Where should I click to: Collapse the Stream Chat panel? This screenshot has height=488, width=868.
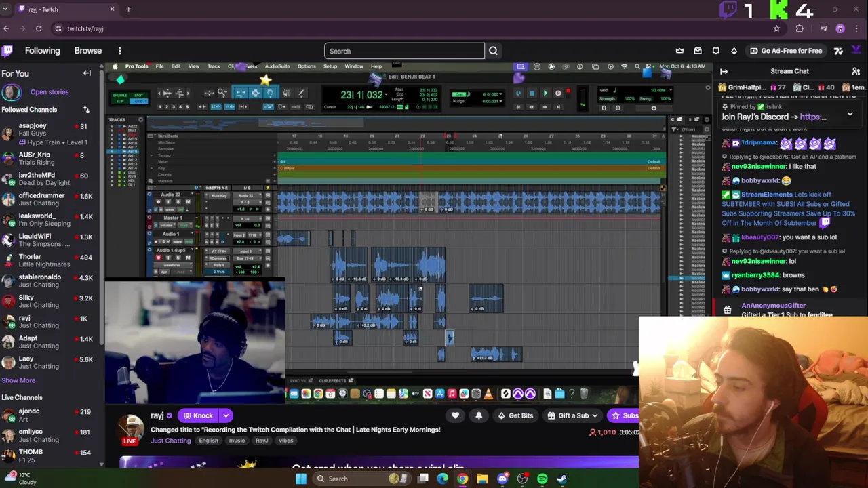point(724,71)
